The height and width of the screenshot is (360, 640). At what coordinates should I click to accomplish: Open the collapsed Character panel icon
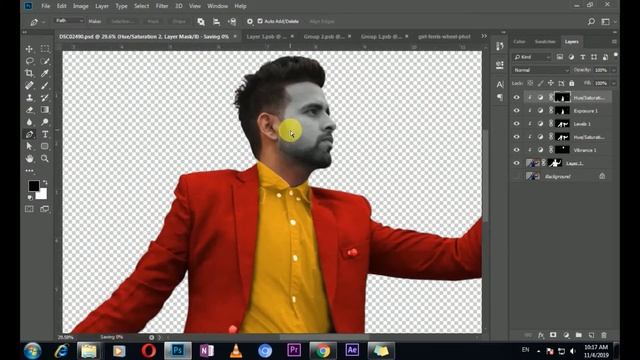click(x=500, y=84)
